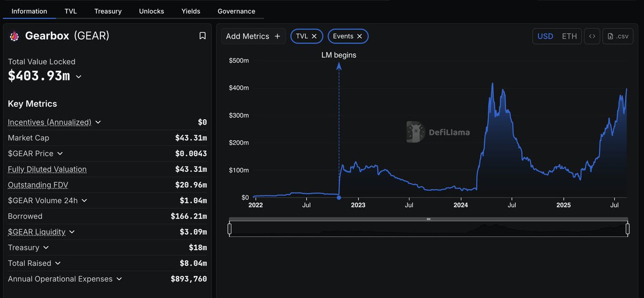Click the Outstanding FDV label

coord(38,185)
